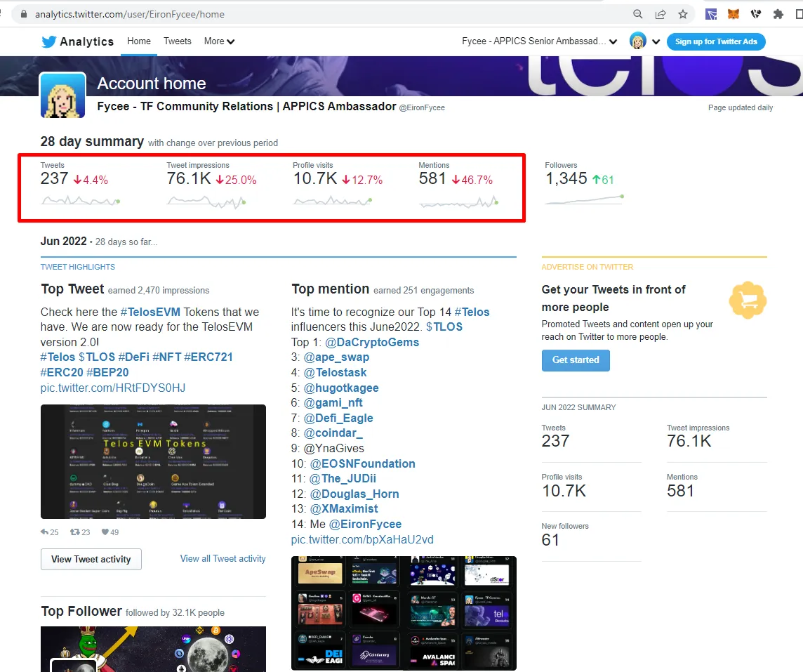
Task: Open the @EOSNFoundation mention link
Action: pos(363,463)
